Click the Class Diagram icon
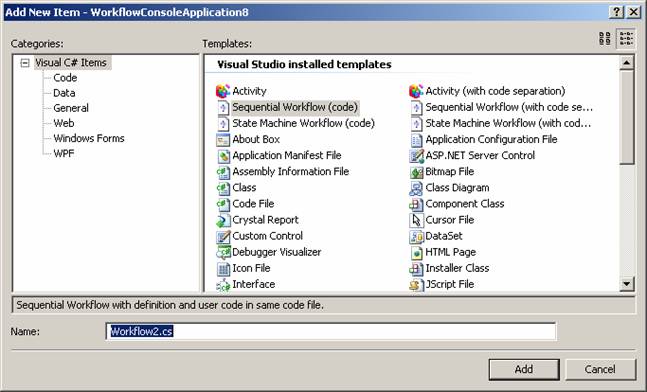Viewport: 647px width, 392px height. coord(416,188)
